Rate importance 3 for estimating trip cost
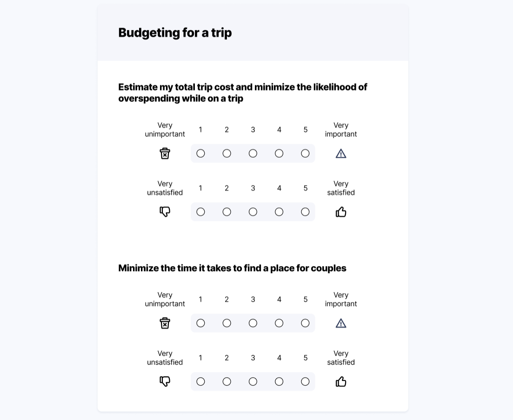Image resolution: width=513 pixels, height=420 pixels. [x=253, y=153]
